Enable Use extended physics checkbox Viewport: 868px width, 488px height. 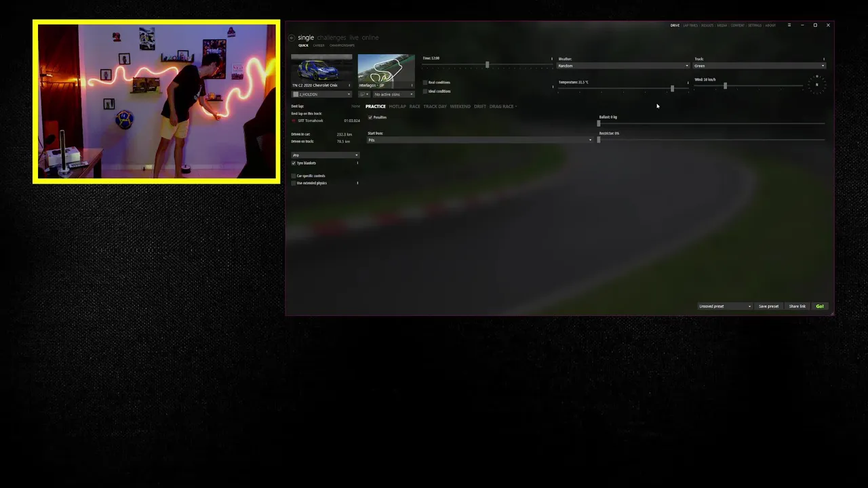294,183
